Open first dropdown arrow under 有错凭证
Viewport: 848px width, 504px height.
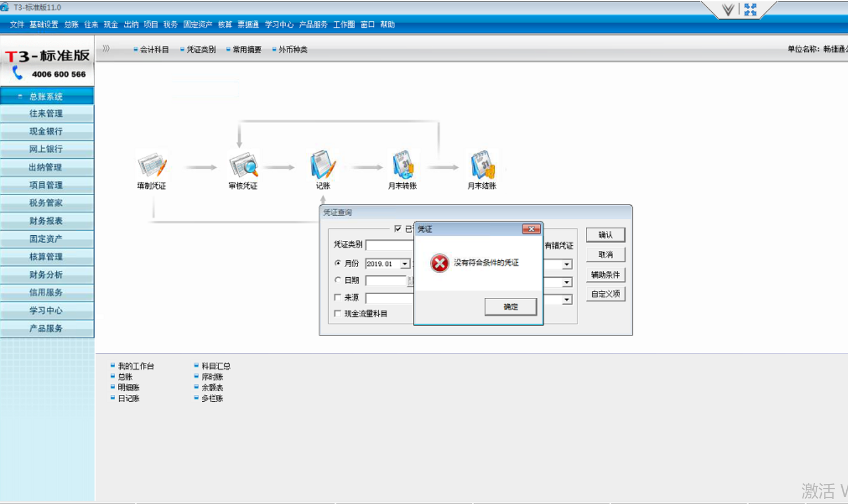[567, 264]
